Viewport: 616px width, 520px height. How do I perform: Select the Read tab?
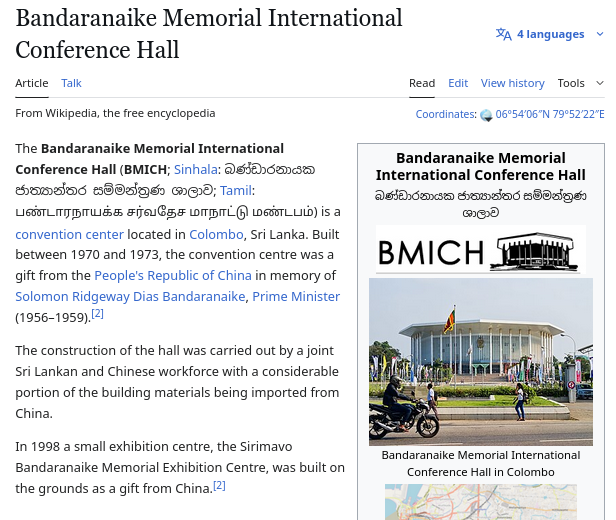(422, 83)
